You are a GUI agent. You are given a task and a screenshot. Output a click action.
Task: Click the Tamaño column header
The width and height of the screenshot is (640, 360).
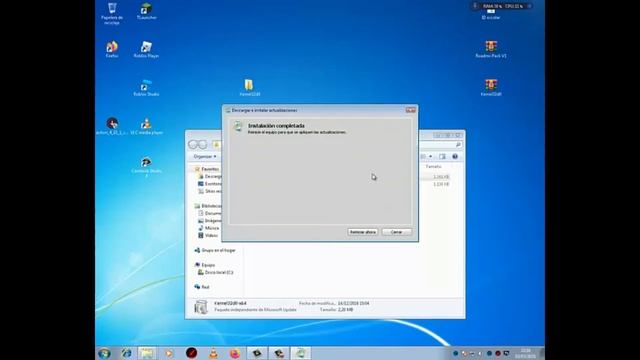433,167
